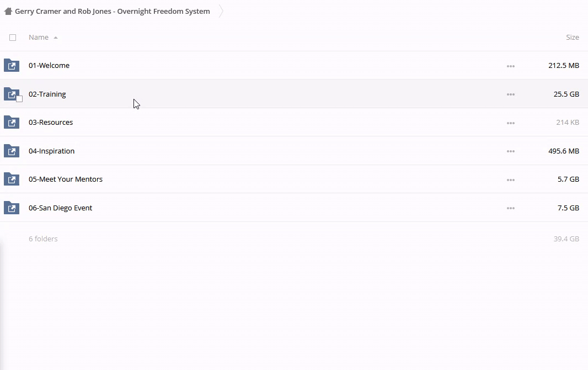Image resolution: width=588 pixels, height=370 pixels.
Task: Open the Overnight Freedom System breadcrumb
Action: (113, 11)
